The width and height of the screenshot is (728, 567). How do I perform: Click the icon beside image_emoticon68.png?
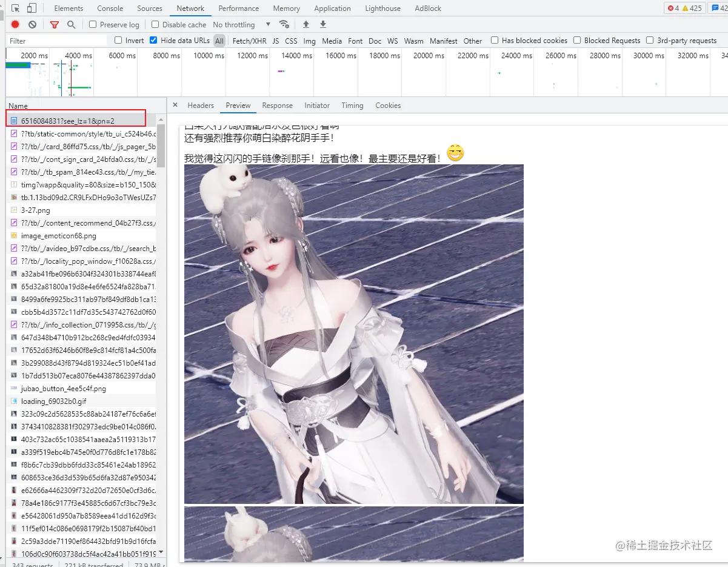[15, 236]
